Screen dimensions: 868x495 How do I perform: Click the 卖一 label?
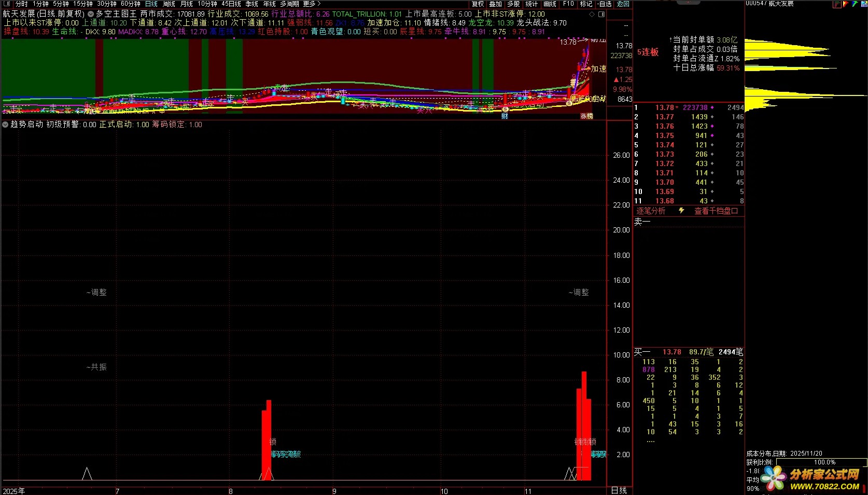pyautogui.click(x=642, y=222)
